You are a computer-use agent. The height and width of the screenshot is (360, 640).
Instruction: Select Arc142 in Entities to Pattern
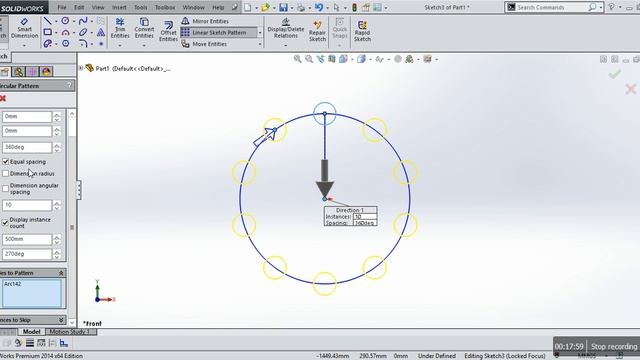pyautogui.click(x=13, y=284)
